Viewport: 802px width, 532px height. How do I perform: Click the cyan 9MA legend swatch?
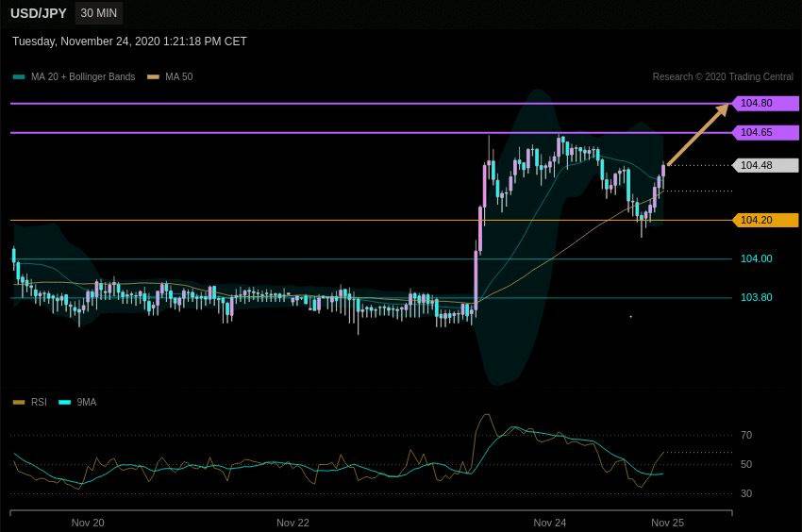pos(65,402)
